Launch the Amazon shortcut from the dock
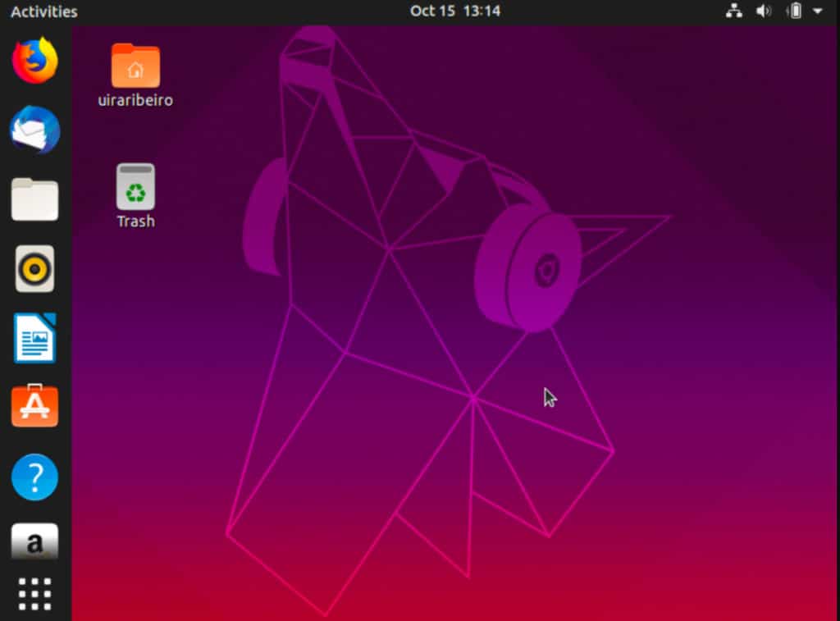 click(x=34, y=541)
